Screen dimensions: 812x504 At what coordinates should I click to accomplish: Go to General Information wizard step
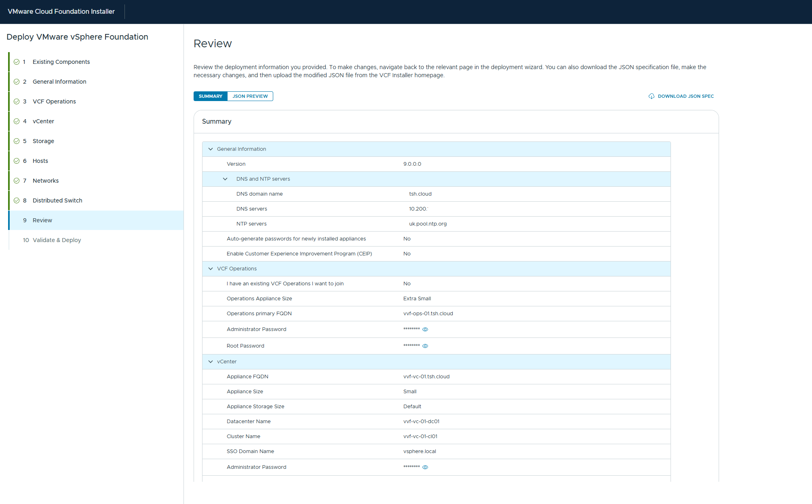(59, 82)
